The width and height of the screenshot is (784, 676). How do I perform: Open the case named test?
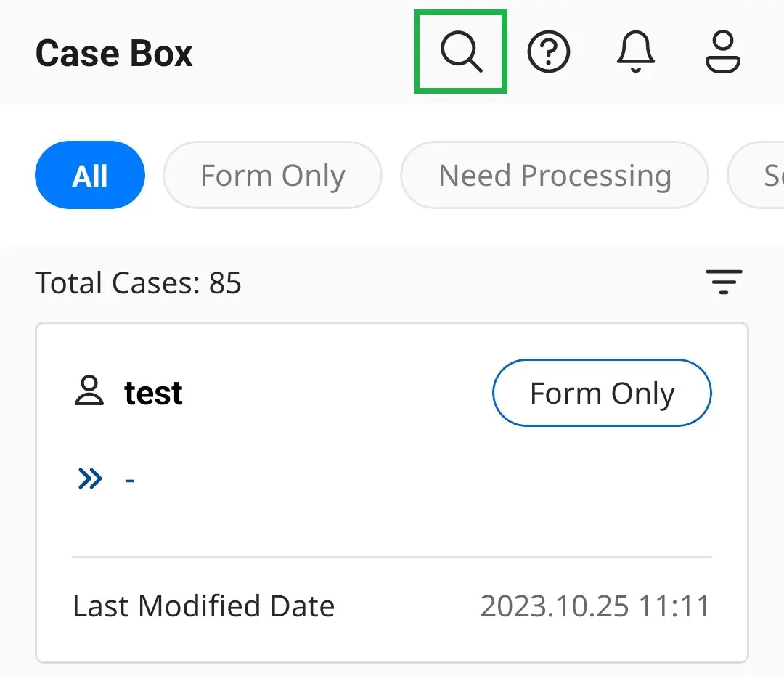153,393
